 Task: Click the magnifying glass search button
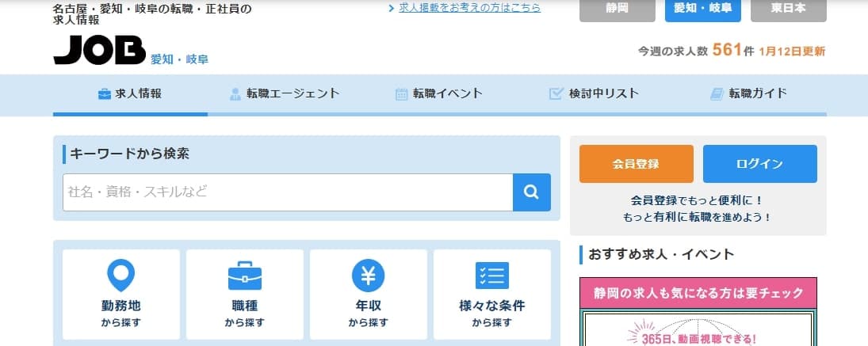click(531, 192)
